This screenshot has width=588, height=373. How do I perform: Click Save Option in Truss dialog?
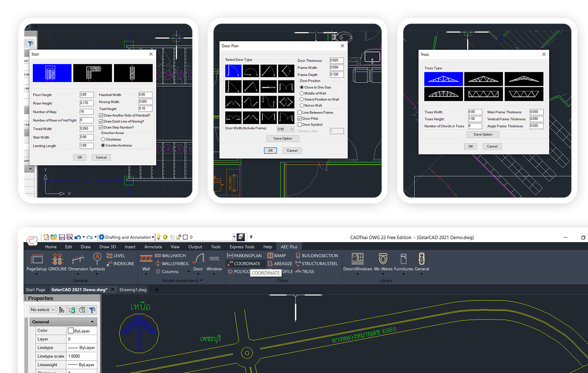coord(483,134)
